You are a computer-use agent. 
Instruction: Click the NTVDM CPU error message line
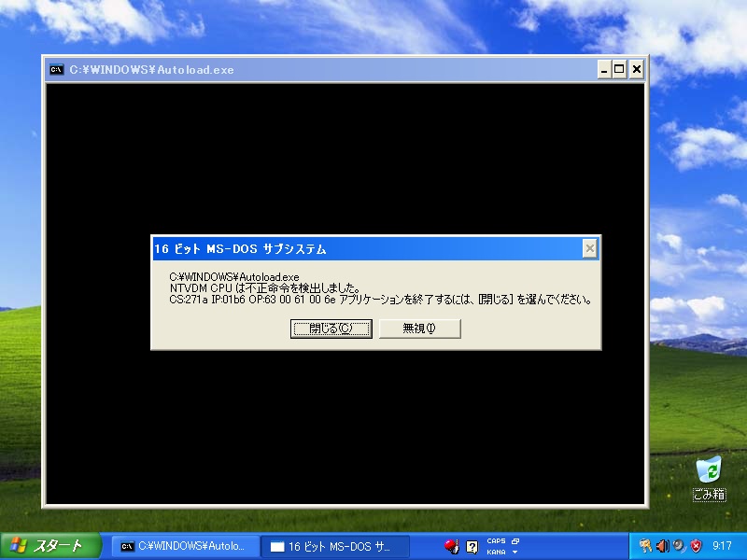(265, 288)
